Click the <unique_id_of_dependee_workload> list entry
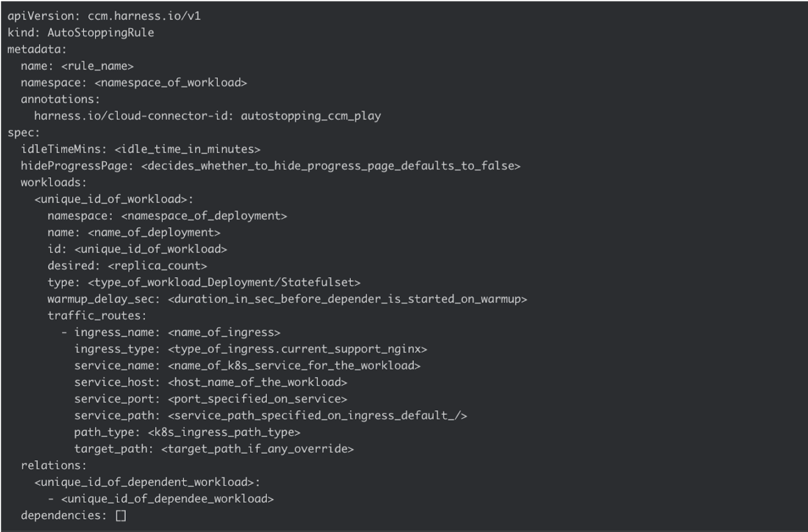This screenshot has width=808, height=532. point(167,499)
